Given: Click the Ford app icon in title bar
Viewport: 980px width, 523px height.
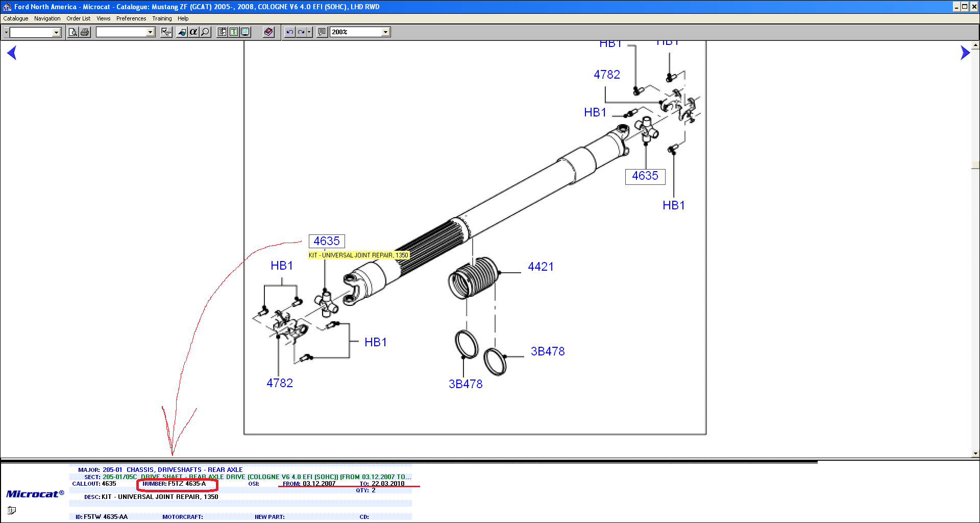Looking at the screenshot, I should coord(7,7).
